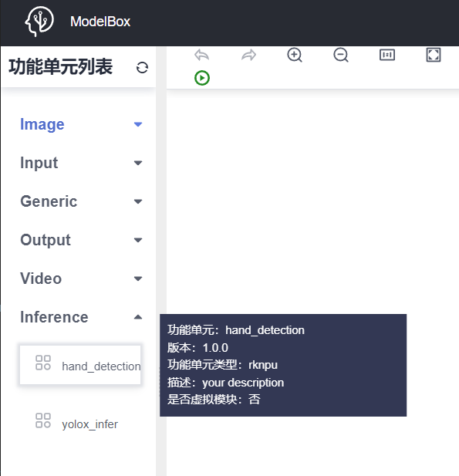Zoom in on the canvas
Screen dimensions: 459x476
295,56
